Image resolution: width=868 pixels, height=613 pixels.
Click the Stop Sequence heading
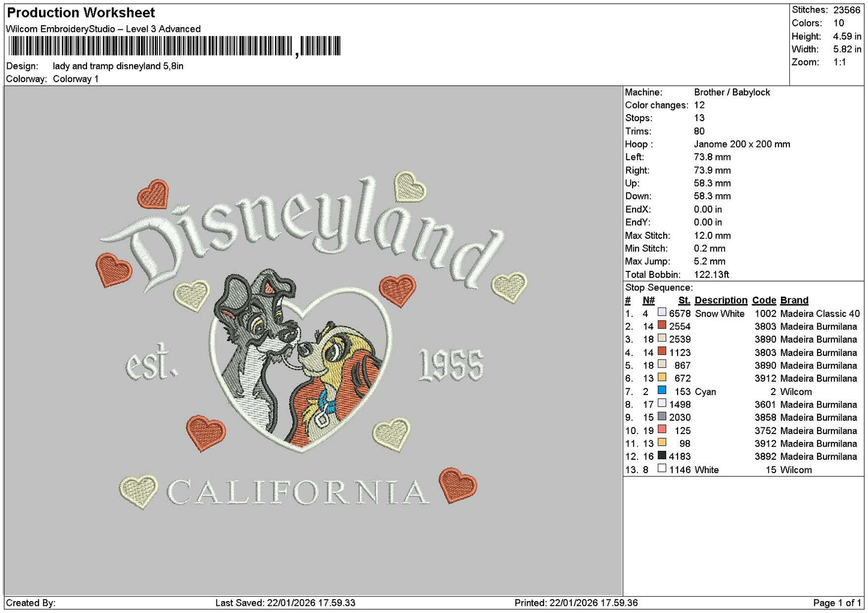click(x=659, y=288)
